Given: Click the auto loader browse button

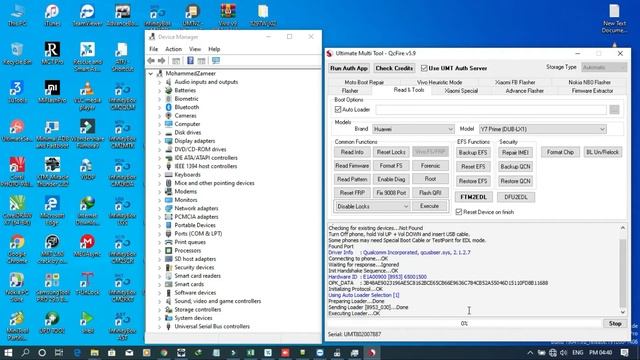Looking at the screenshot, I should (614, 109).
